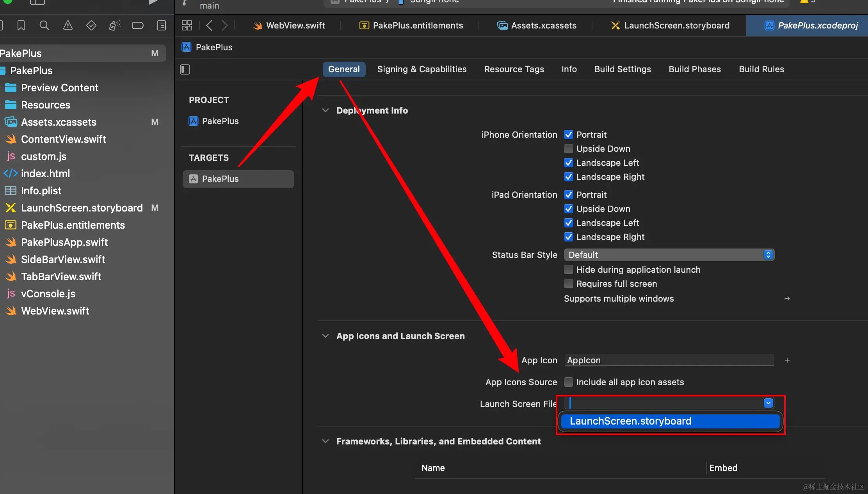Switch to Signing & Capabilities tab
This screenshot has height=494, width=868.
[422, 69]
